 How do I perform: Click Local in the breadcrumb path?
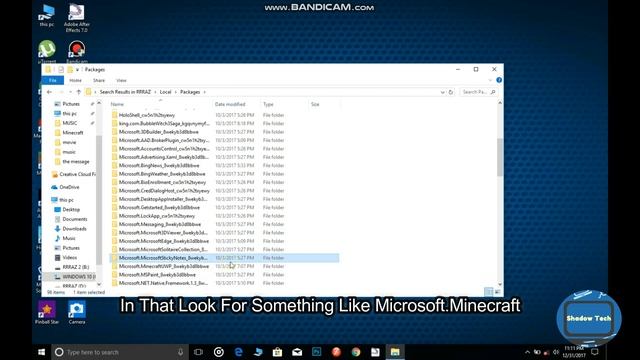click(165, 92)
